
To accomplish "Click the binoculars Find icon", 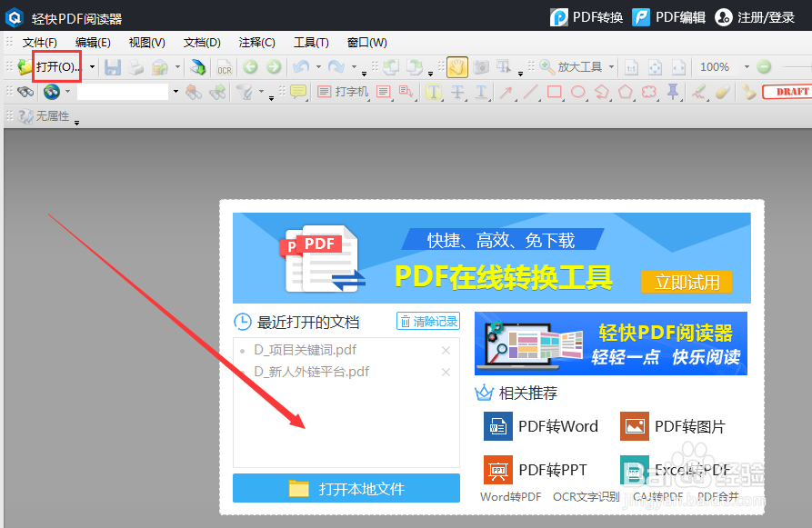I will (25, 92).
